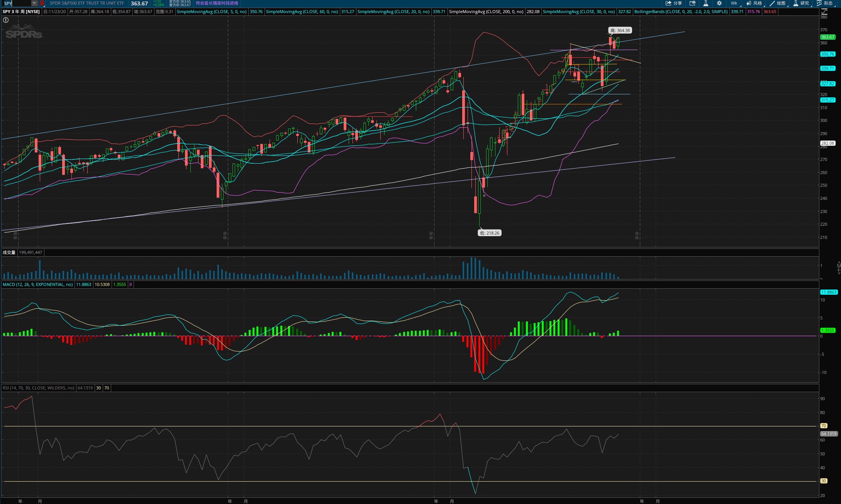The height and width of the screenshot is (504, 841).
Task: Click the green 363.67 price axis bubble
Action: [x=827, y=37]
